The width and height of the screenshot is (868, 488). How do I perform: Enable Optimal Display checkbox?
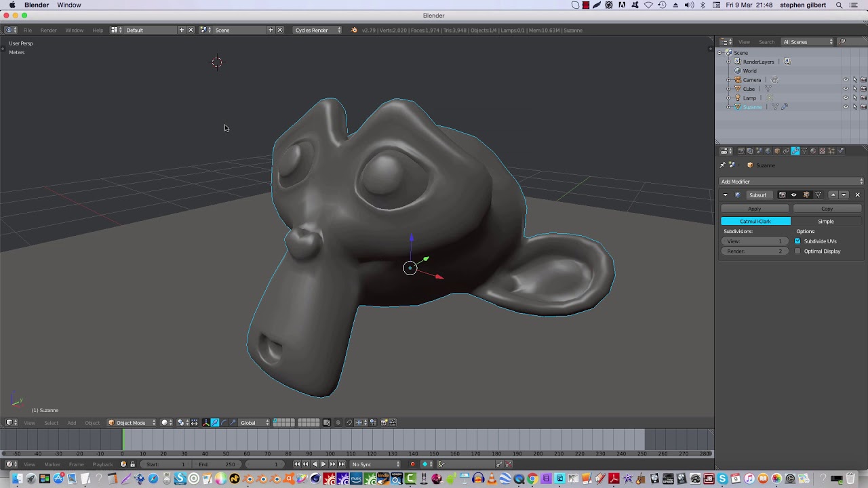point(797,251)
